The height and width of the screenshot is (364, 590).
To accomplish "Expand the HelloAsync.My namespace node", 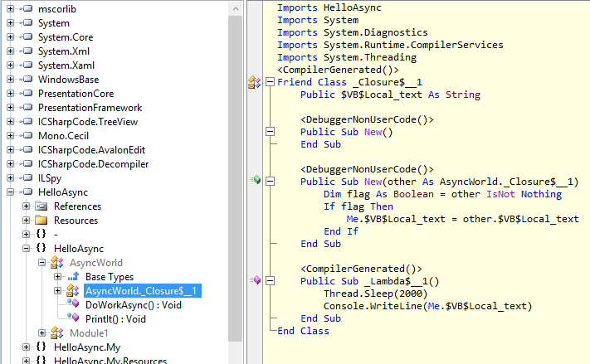I will tap(26, 347).
